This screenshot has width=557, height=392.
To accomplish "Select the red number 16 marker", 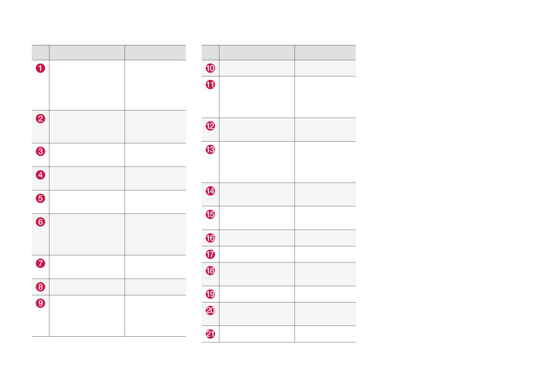I will (210, 238).
